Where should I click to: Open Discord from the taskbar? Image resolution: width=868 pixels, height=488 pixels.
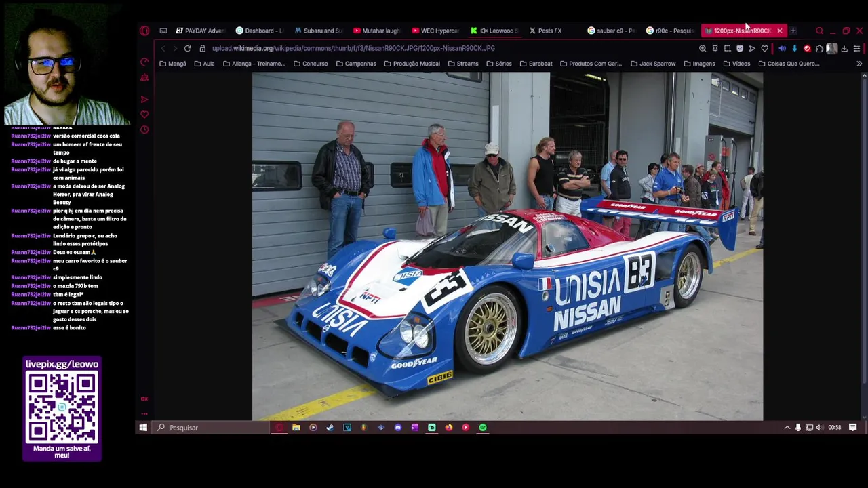[397, 428]
